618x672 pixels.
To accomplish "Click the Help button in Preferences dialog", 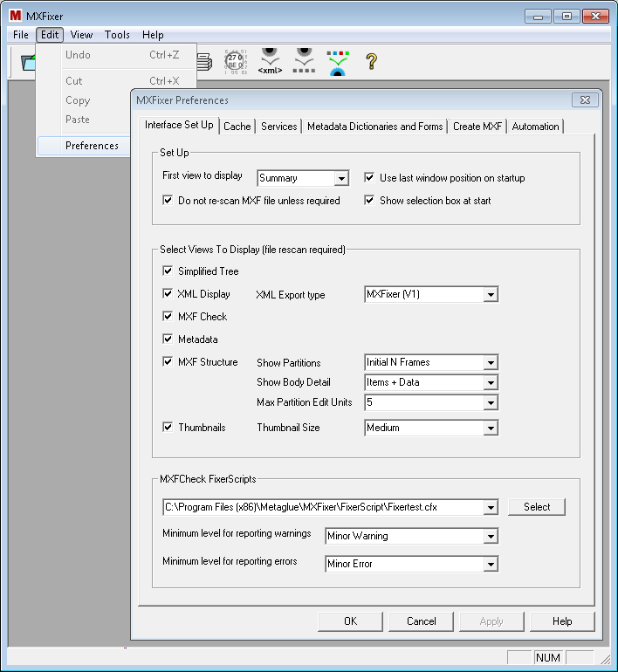I will pyautogui.click(x=562, y=621).
